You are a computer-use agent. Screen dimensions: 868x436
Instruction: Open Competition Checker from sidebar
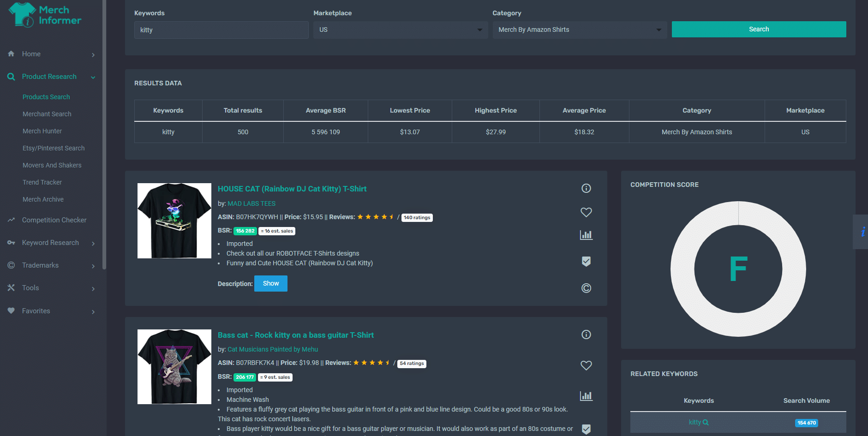[54, 220]
